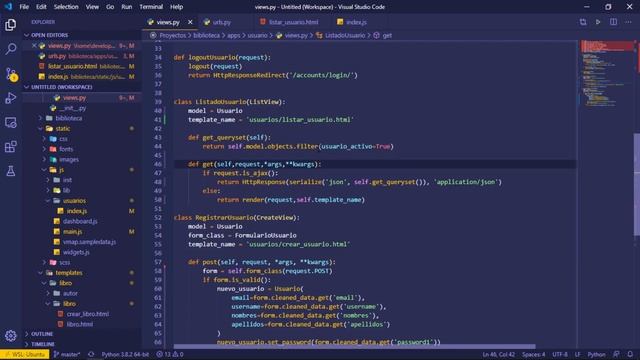Expand the autor folder

(x=70, y=293)
